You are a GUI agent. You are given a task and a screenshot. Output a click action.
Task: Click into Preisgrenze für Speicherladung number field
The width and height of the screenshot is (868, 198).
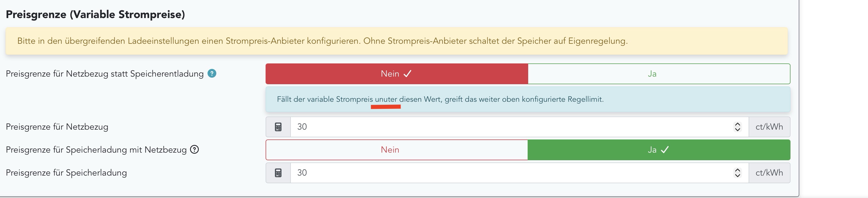click(505, 173)
